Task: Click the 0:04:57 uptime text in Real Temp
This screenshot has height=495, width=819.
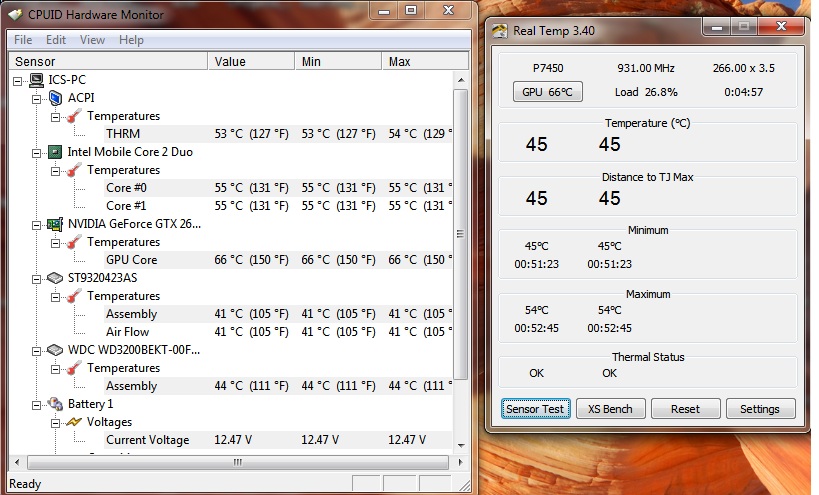Action: [x=743, y=92]
